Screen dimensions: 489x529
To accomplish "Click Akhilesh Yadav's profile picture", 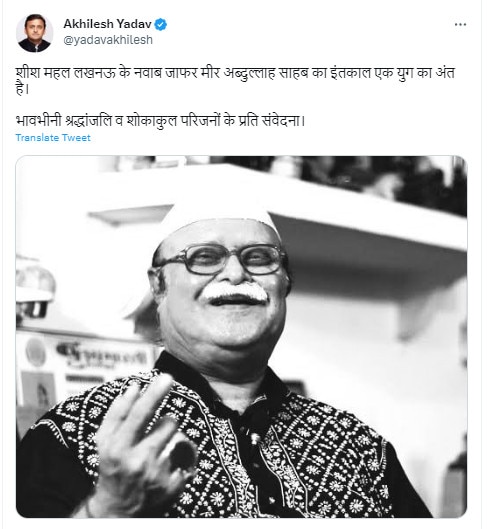I will click(x=34, y=33).
